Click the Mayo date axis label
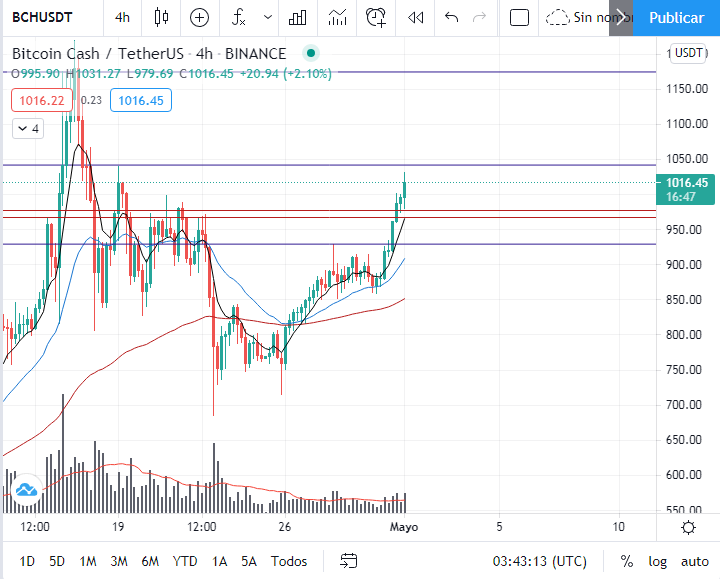Viewport: 720px width, 579px height. click(x=404, y=527)
